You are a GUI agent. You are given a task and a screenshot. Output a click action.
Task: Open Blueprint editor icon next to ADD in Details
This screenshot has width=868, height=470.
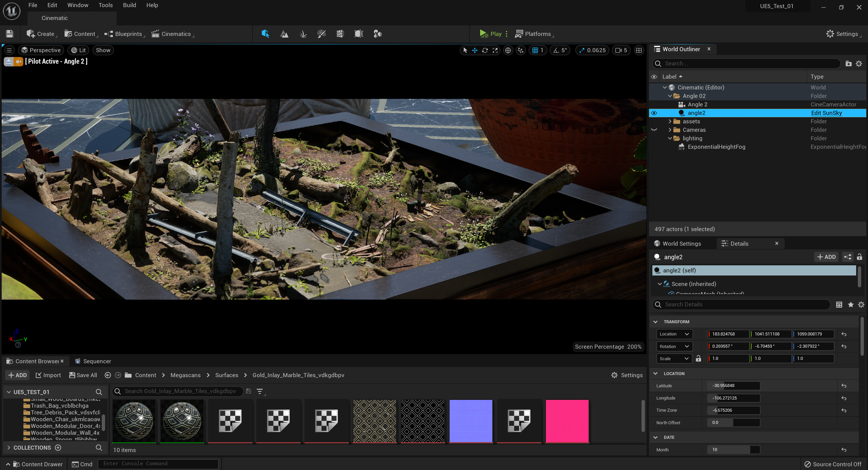pyautogui.click(x=848, y=257)
